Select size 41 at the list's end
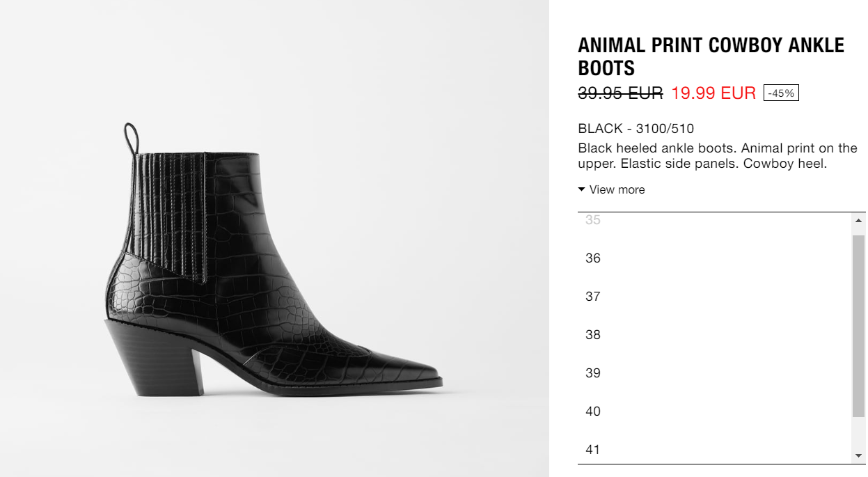The height and width of the screenshot is (477, 868). click(714, 448)
